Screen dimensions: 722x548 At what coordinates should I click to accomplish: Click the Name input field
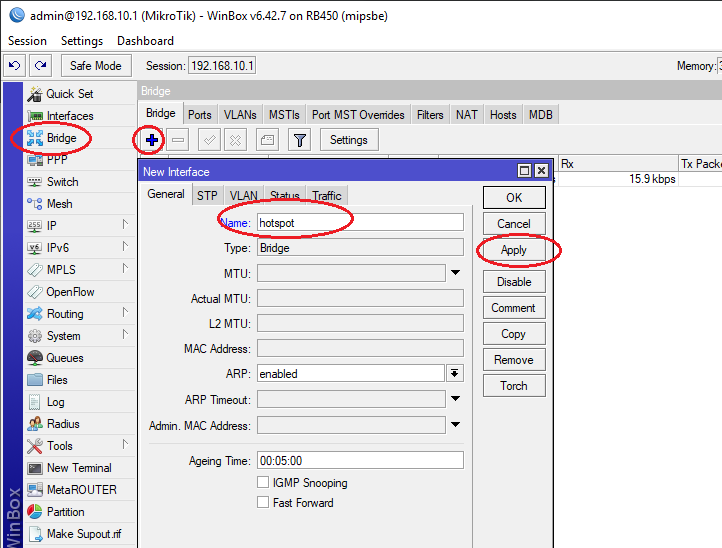360,222
